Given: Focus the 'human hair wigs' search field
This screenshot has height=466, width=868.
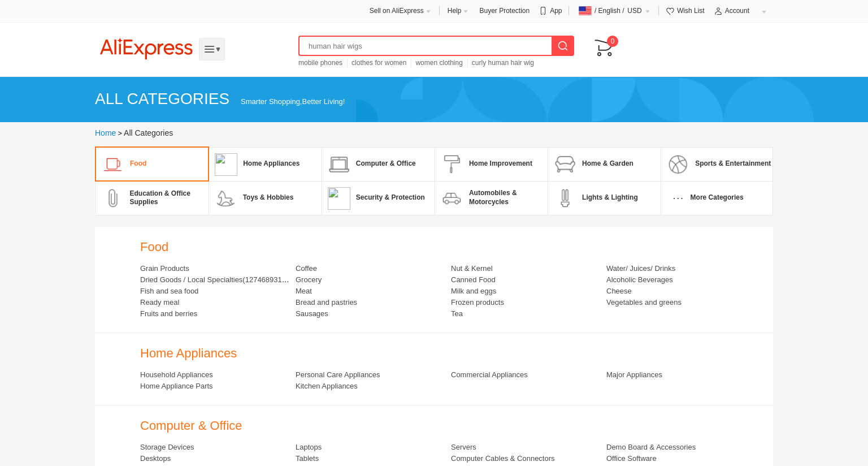Looking at the screenshot, I should pyautogui.click(x=426, y=46).
